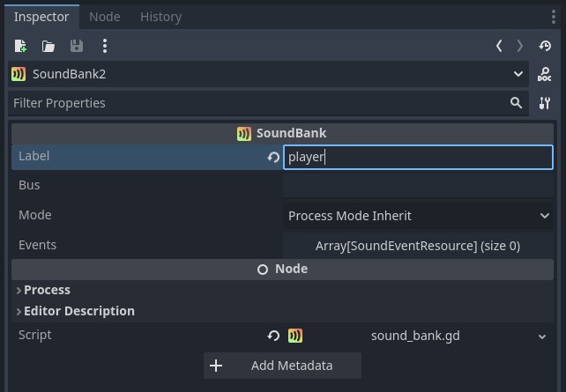566x392 pixels.
Task: Revert the Label property value
Action: click(x=273, y=158)
